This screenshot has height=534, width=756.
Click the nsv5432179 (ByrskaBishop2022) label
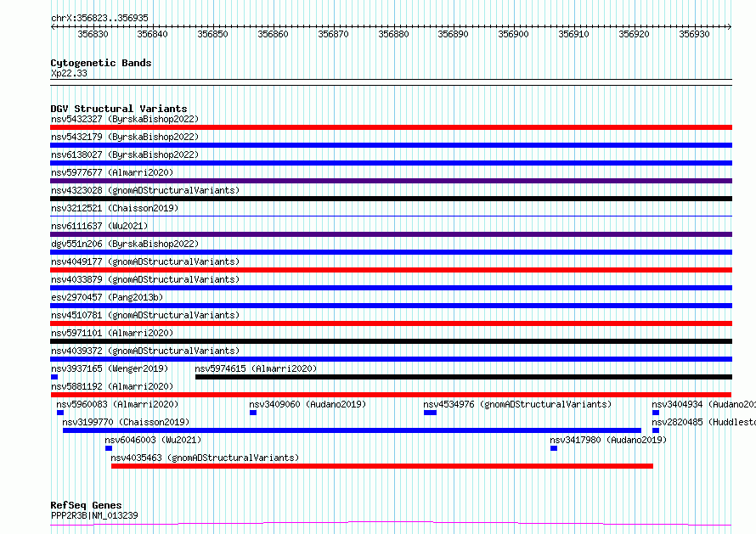(125, 137)
